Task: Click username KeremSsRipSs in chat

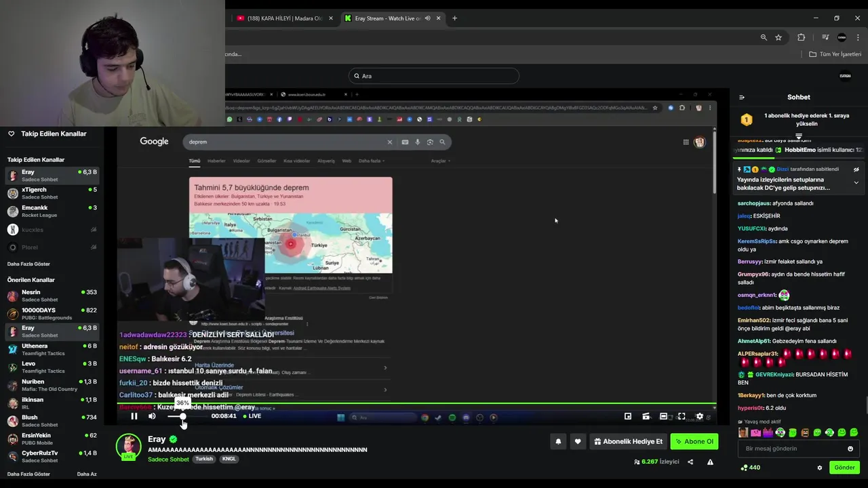Action: (757, 241)
